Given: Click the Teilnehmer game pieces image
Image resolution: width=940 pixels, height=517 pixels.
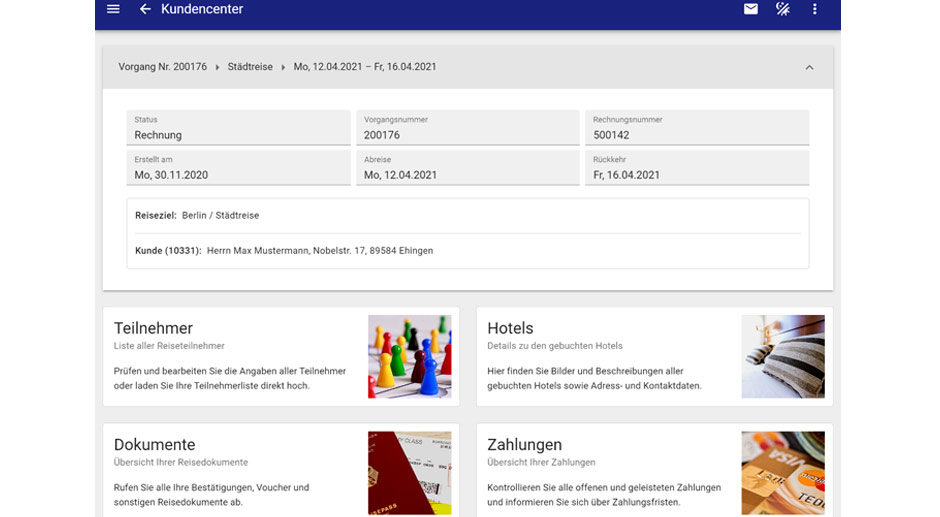Looking at the screenshot, I should point(409,356).
